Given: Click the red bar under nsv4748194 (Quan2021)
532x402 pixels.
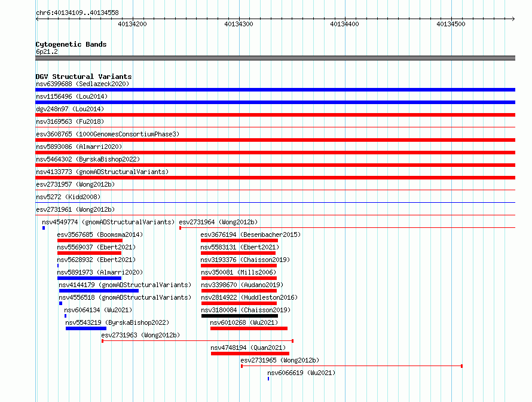Looking at the screenshot, I should coord(250,354).
